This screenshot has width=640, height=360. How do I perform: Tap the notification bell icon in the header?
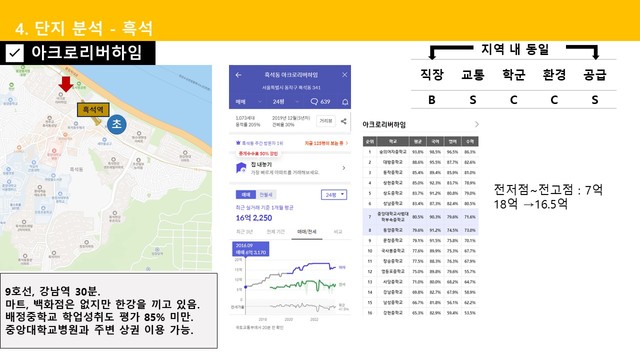pyautogui.click(x=345, y=102)
